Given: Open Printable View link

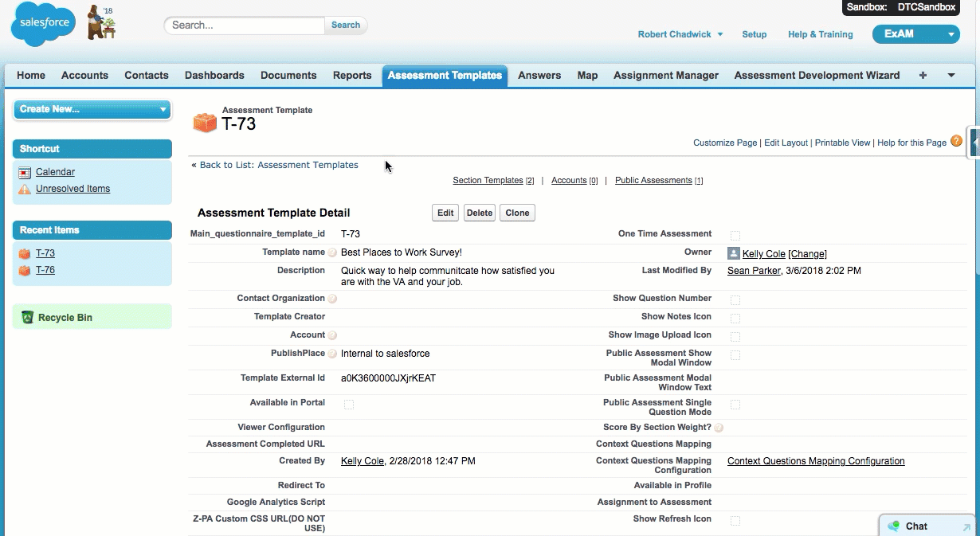Looking at the screenshot, I should [843, 143].
